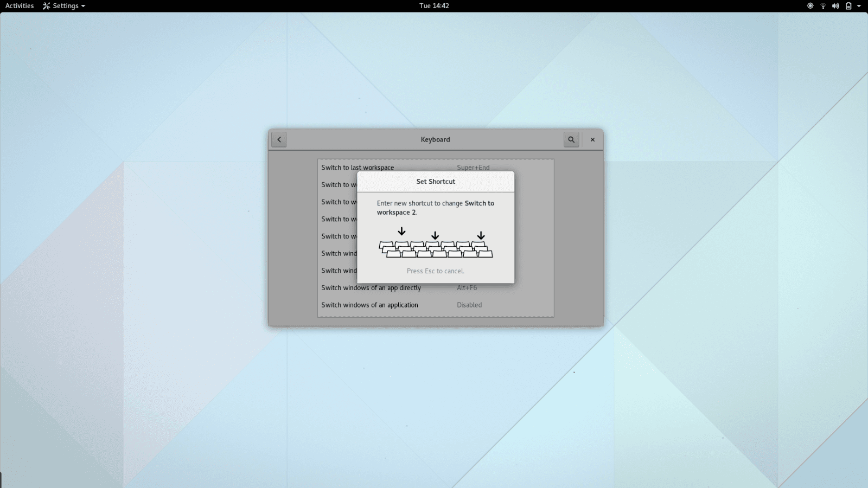Open the system menu dropdown arrow

point(859,6)
